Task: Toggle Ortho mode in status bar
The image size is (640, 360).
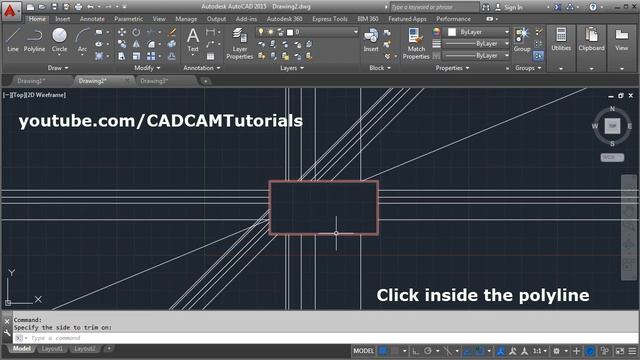Action: (416, 351)
